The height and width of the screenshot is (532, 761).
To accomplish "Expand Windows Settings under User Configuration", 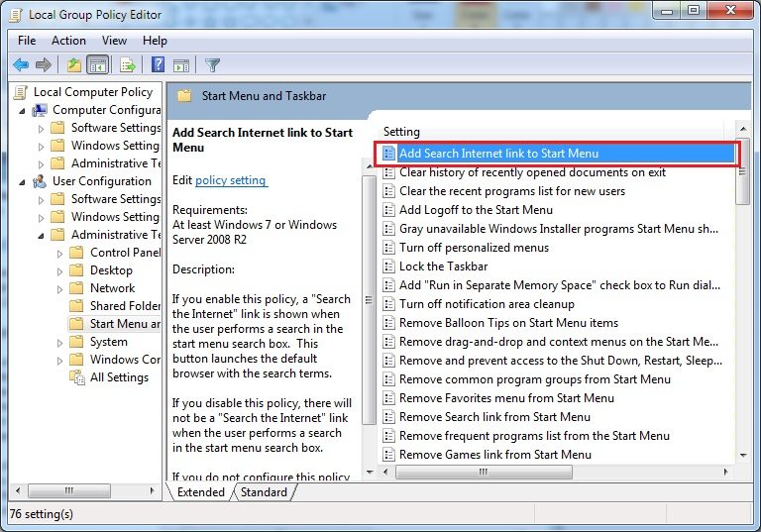I will [x=41, y=218].
